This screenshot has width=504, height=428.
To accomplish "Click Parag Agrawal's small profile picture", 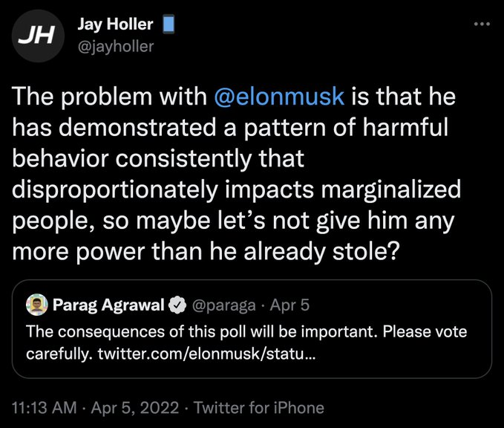I will pos(35,304).
